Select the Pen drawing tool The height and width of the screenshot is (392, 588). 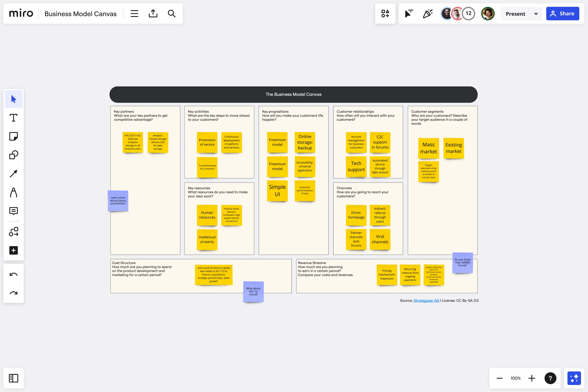14,192
